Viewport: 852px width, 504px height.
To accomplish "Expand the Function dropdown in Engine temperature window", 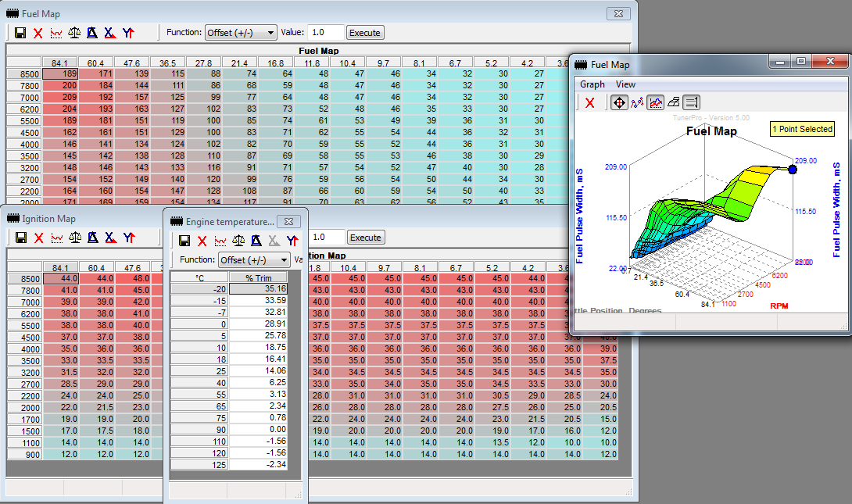I will tap(254, 259).
